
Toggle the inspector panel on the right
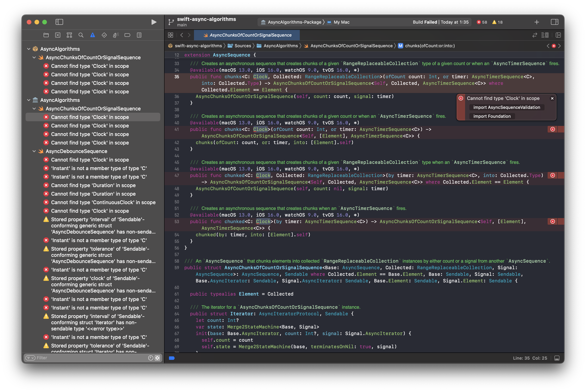(x=554, y=22)
